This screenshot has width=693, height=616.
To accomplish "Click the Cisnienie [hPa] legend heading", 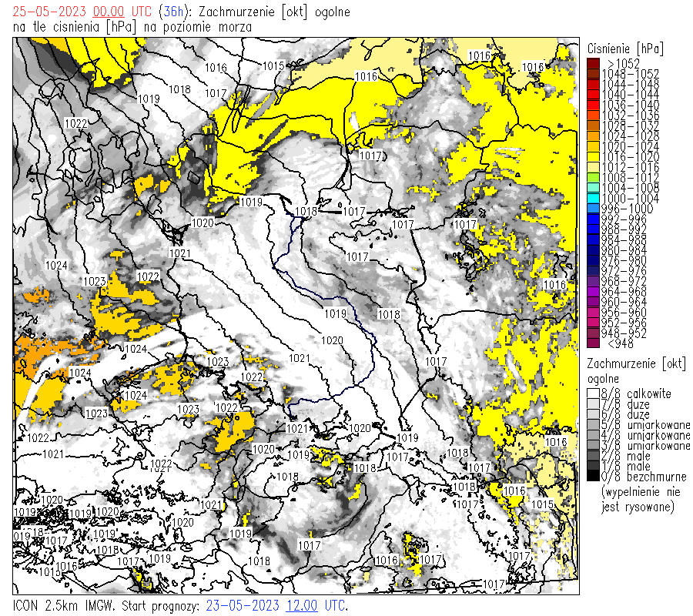I will point(624,48).
